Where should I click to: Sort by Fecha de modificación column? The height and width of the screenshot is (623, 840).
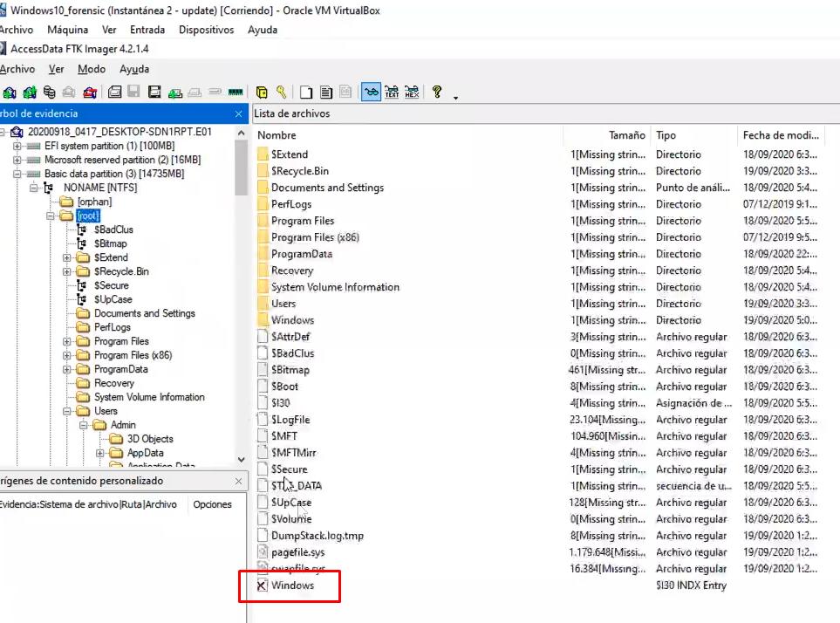point(781,135)
